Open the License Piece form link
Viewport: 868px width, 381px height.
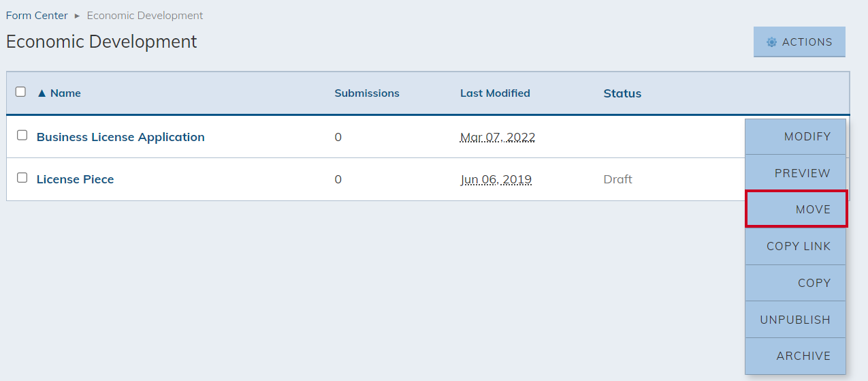point(75,179)
